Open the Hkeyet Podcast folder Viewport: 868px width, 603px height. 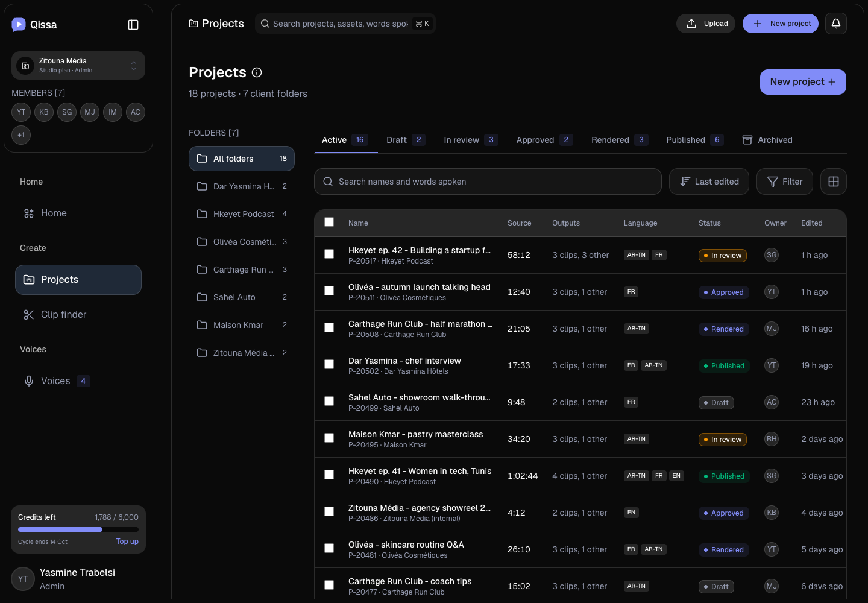click(242, 214)
